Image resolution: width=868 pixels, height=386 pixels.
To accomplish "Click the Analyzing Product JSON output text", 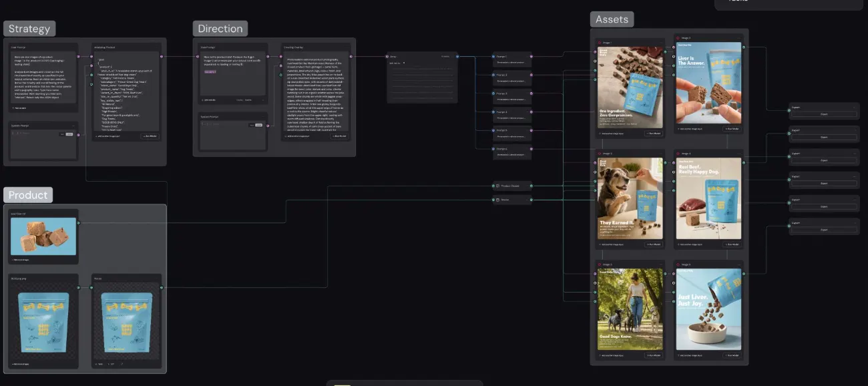I will click(x=127, y=91).
